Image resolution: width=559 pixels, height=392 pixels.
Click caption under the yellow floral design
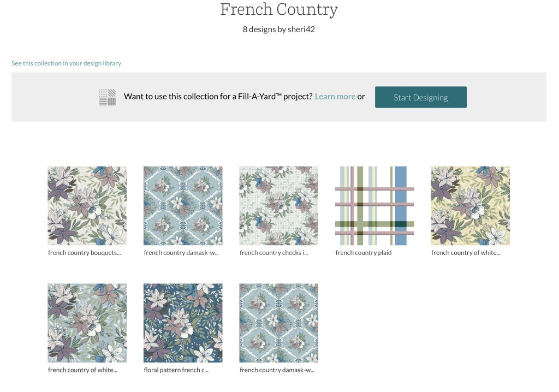click(466, 253)
